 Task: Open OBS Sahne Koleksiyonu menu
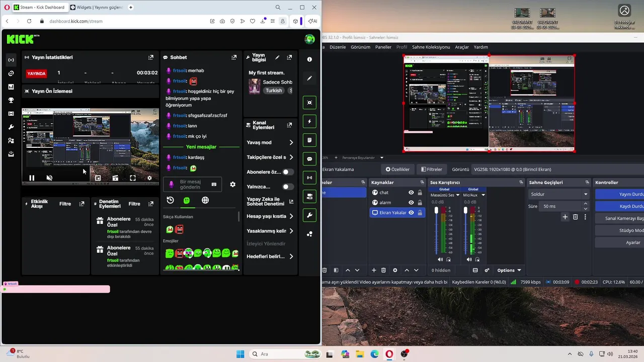431,47
